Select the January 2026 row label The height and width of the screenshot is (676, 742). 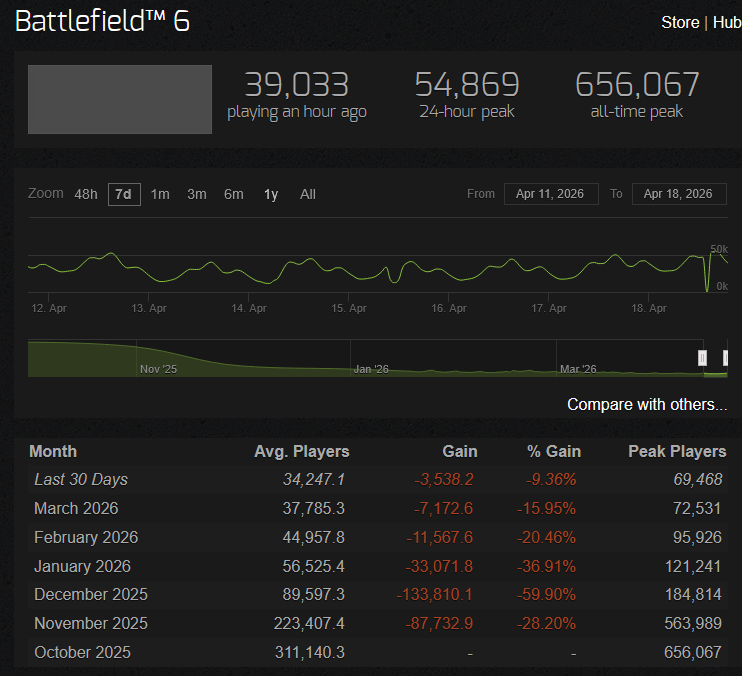point(82,566)
